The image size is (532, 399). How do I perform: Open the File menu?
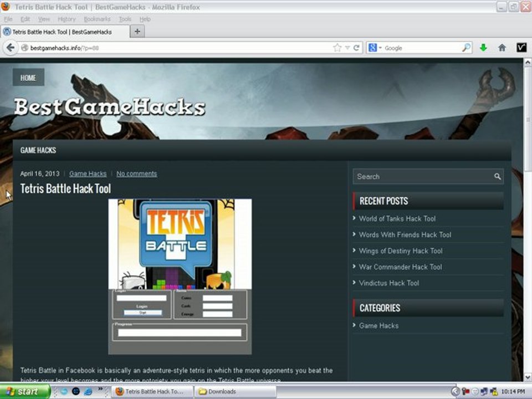point(8,19)
